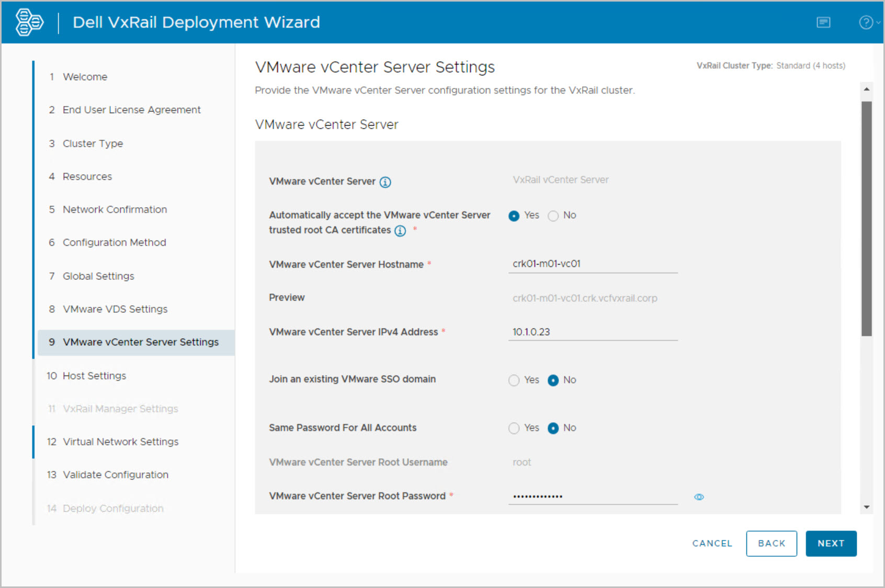885x588 pixels.
Task: Click the scrollbar up arrow
Action: pyautogui.click(x=867, y=89)
